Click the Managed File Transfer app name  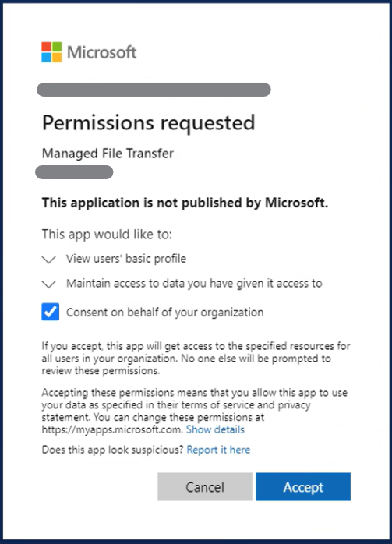pyautogui.click(x=108, y=154)
